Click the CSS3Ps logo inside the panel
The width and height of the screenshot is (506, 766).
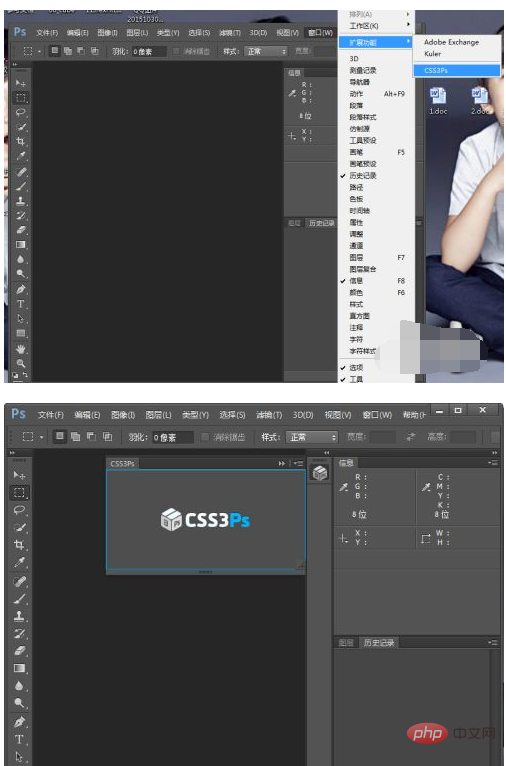click(x=205, y=519)
